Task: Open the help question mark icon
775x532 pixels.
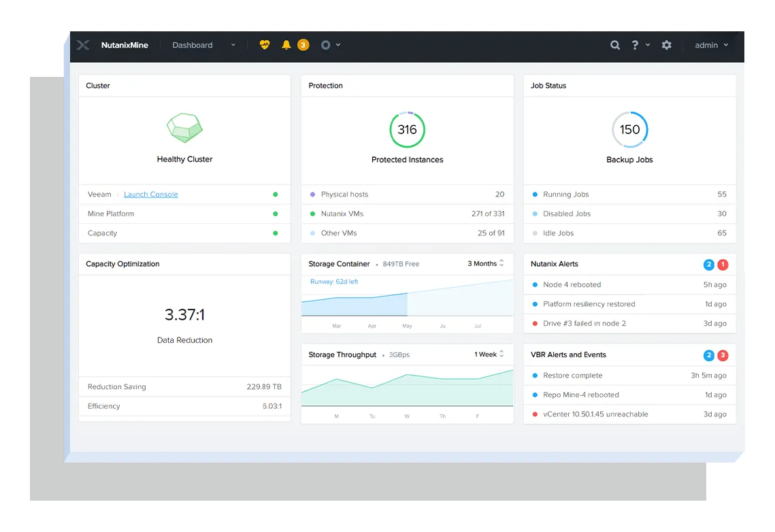Action: (635, 45)
